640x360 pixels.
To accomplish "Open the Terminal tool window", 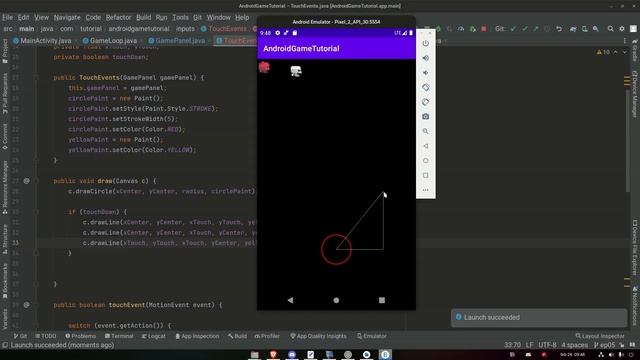I will click(119, 336).
